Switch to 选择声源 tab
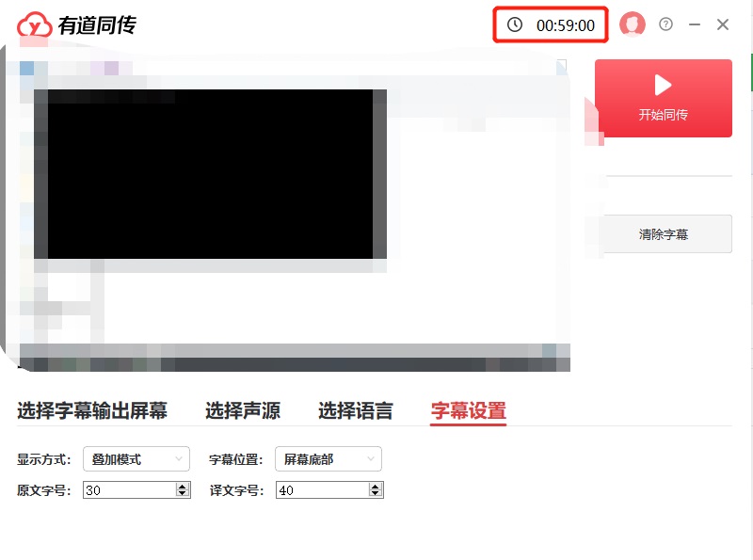 click(x=243, y=410)
